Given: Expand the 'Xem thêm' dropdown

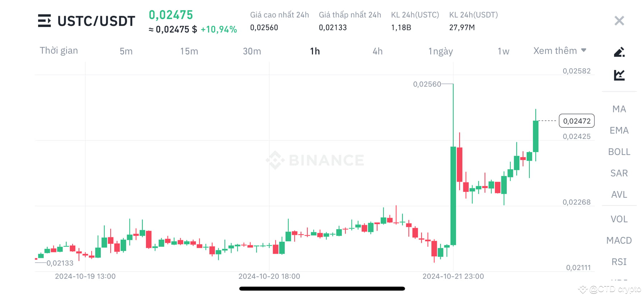Looking at the screenshot, I should (559, 51).
